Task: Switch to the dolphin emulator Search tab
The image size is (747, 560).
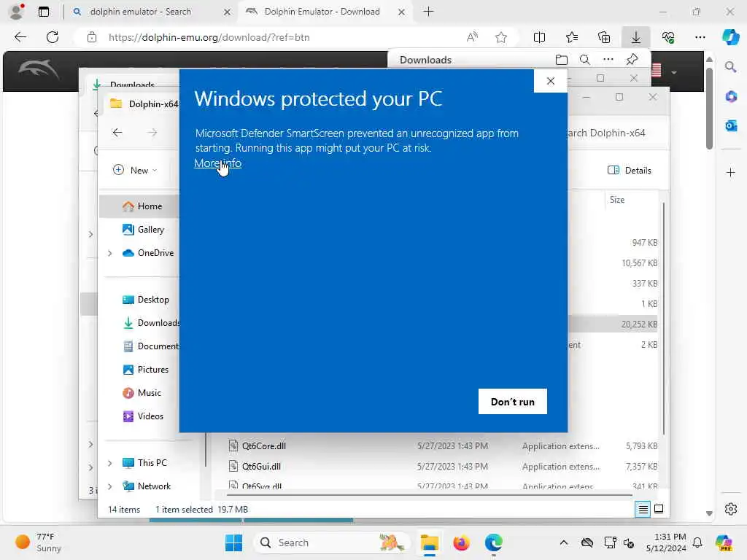Action: click(x=152, y=12)
